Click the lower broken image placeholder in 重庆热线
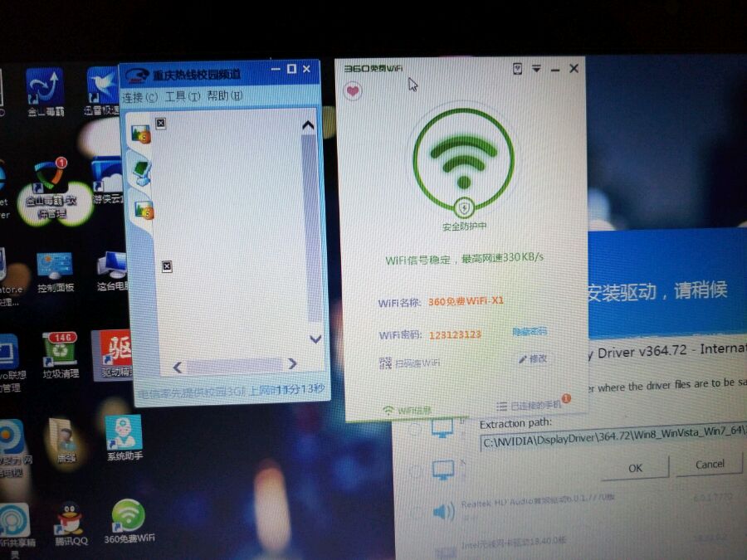Screen dimensions: 747x560 [x=167, y=266]
